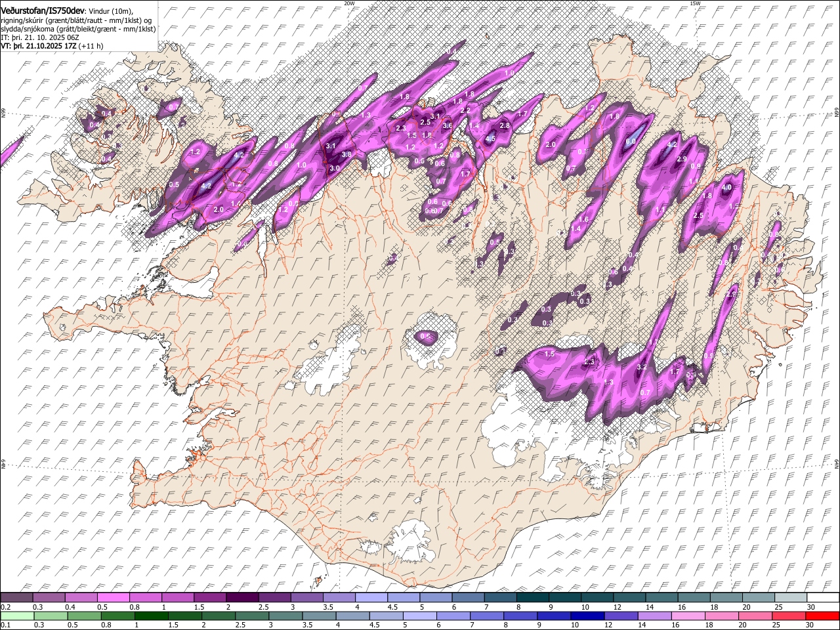Click the initial time line 'IT: þri. 21. 10. 2025 06Z'
Viewport: 840px width, 630px height.
[39, 37]
